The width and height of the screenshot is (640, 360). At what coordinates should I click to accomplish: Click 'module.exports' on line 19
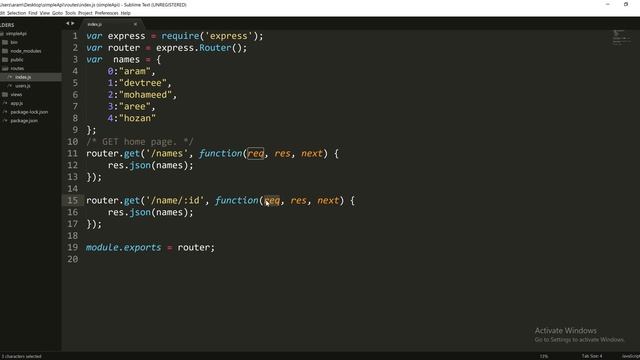[x=124, y=248]
